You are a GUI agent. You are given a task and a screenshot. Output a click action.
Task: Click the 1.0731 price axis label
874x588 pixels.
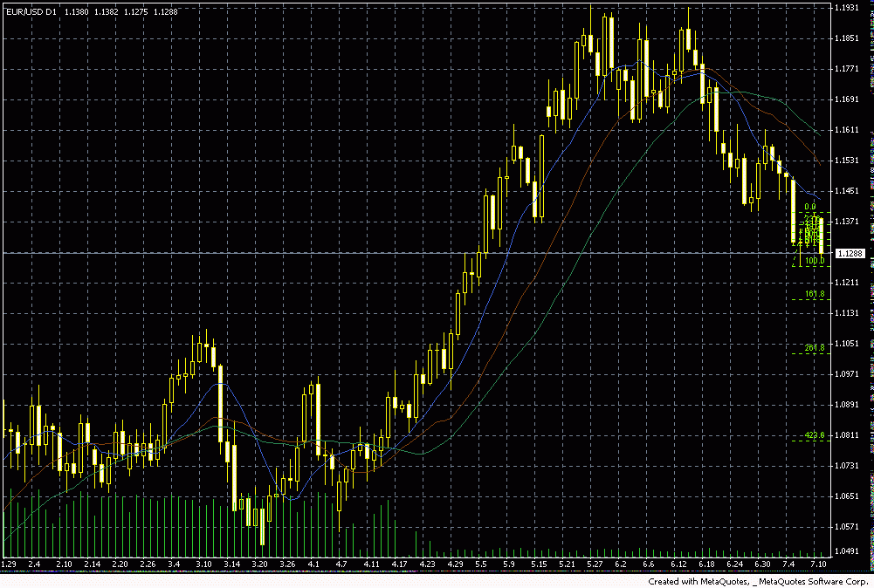click(847, 466)
